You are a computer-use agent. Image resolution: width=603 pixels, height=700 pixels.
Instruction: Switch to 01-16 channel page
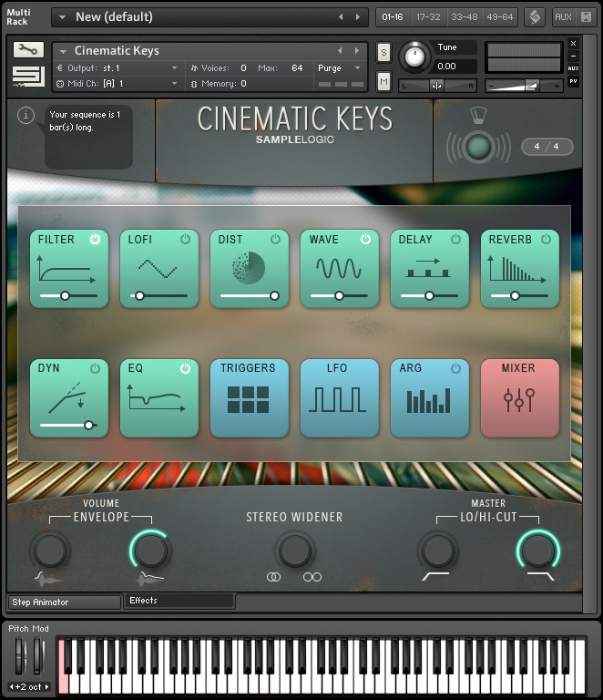[393, 17]
